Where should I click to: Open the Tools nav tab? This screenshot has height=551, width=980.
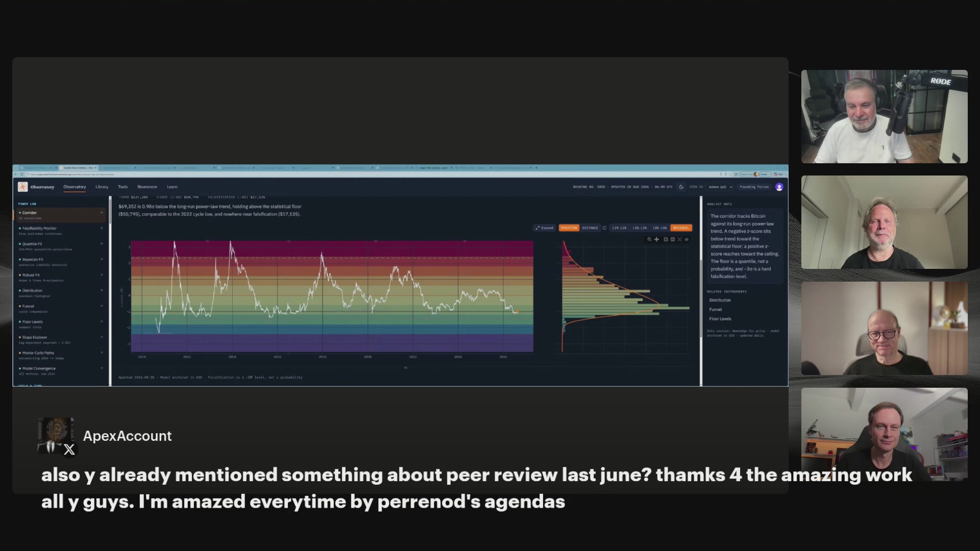(122, 187)
